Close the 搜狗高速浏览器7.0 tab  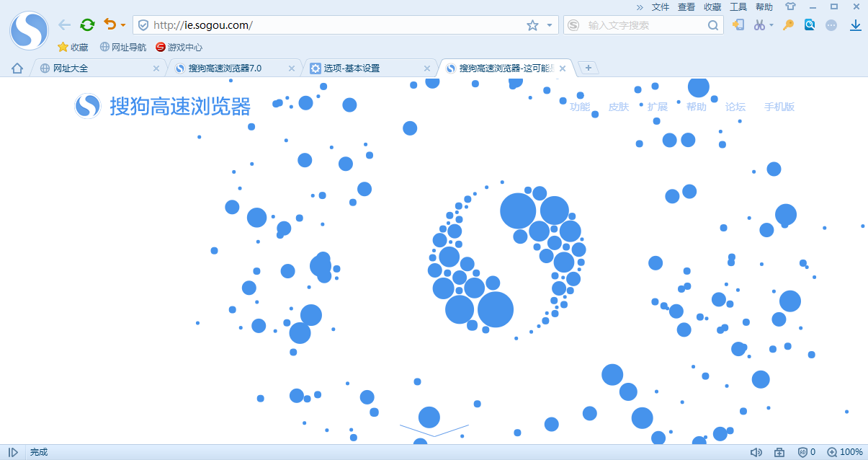(292, 68)
